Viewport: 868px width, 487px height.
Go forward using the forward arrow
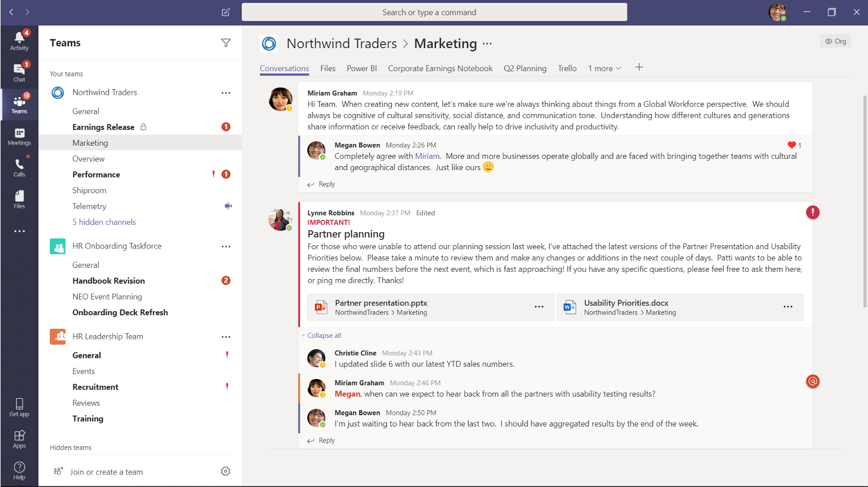(27, 12)
